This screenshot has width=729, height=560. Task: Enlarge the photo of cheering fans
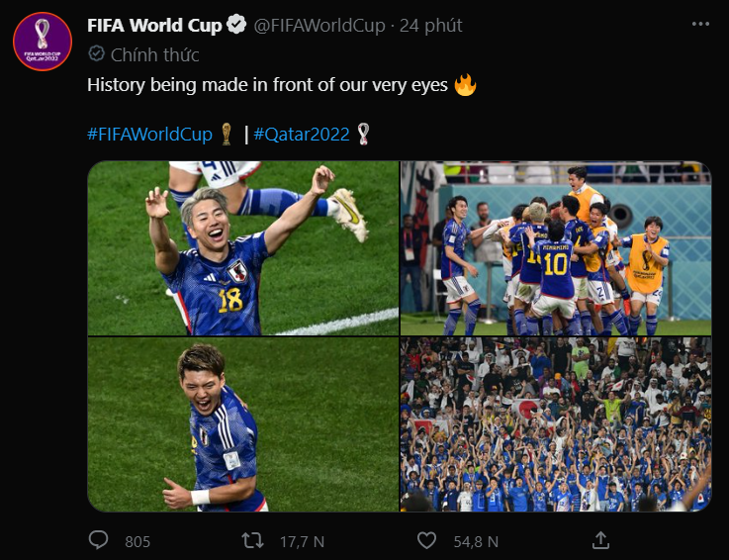555,424
